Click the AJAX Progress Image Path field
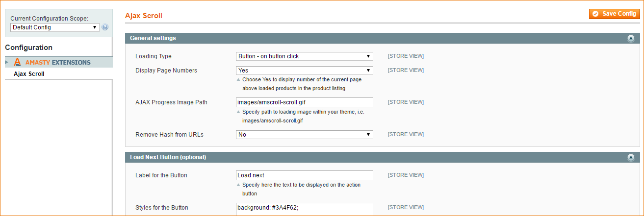The image size is (644, 216). tap(305, 102)
